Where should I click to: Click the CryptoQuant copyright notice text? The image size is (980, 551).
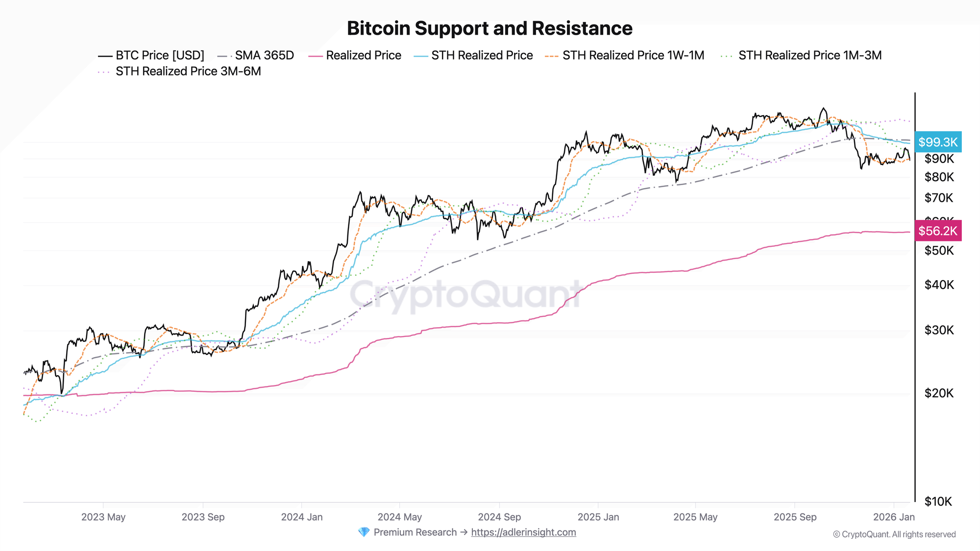point(894,534)
